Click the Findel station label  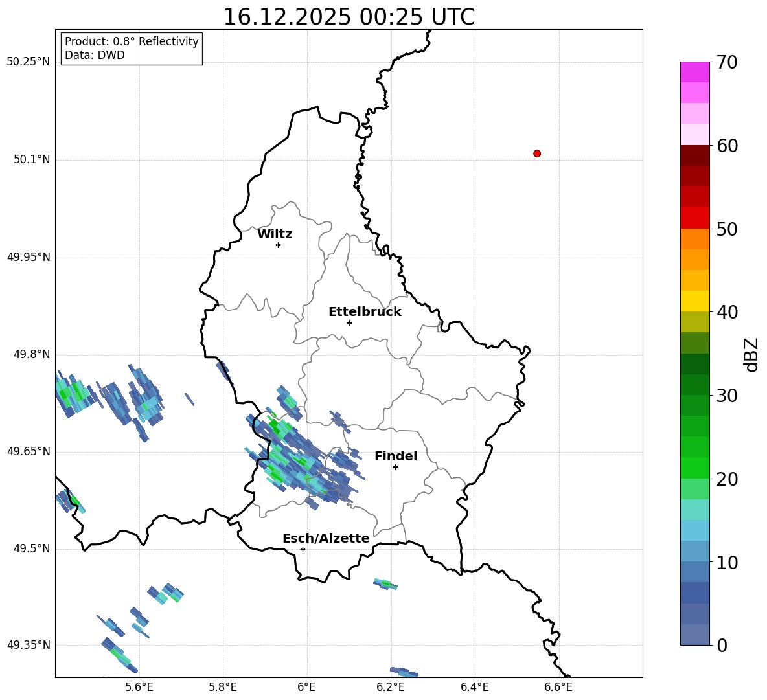click(x=396, y=456)
